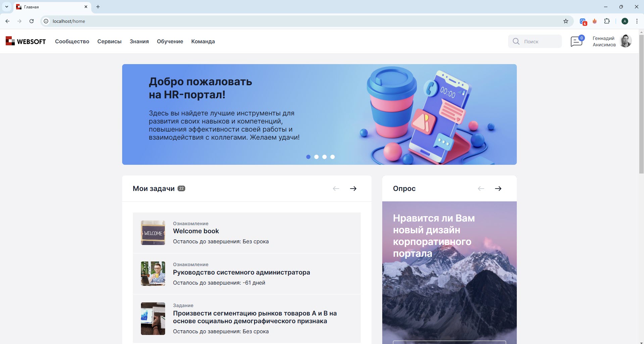Open the tab search chevron

pos(7,7)
